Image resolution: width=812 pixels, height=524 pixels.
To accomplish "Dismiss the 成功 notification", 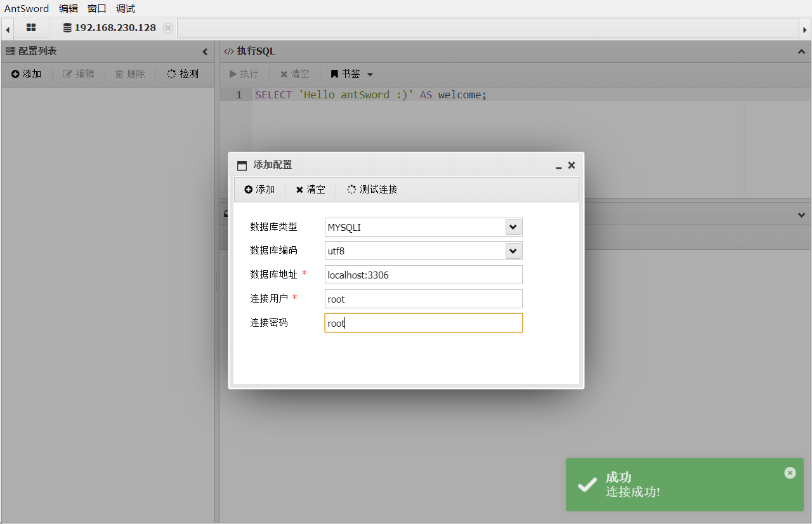I will pyautogui.click(x=790, y=473).
